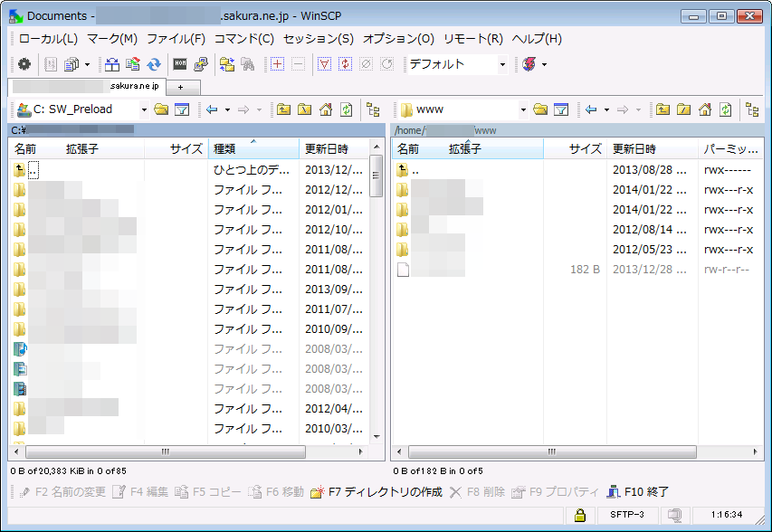
Task: Go to home directory in local panel
Action: 326,109
